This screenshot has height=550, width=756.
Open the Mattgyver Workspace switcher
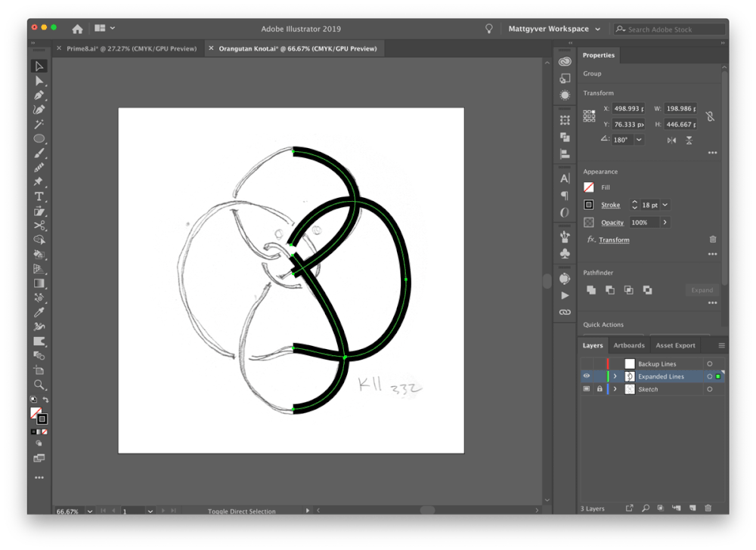point(554,28)
